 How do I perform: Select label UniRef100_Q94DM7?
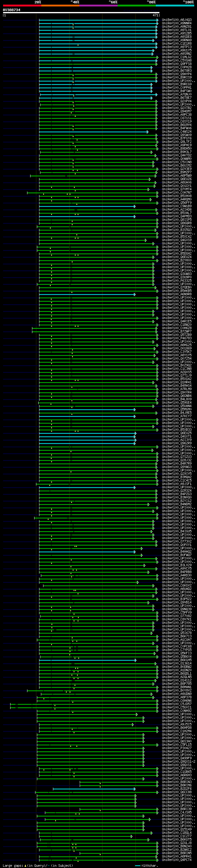177,111
